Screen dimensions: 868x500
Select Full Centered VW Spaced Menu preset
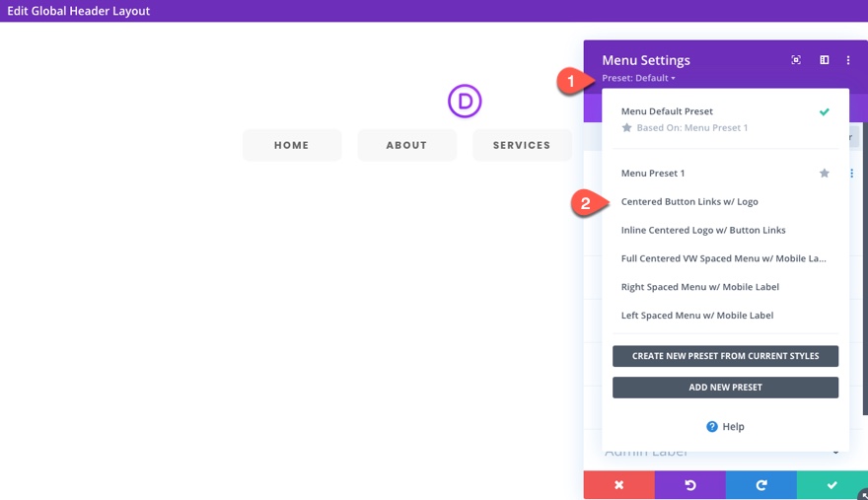click(x=723, y=258)
